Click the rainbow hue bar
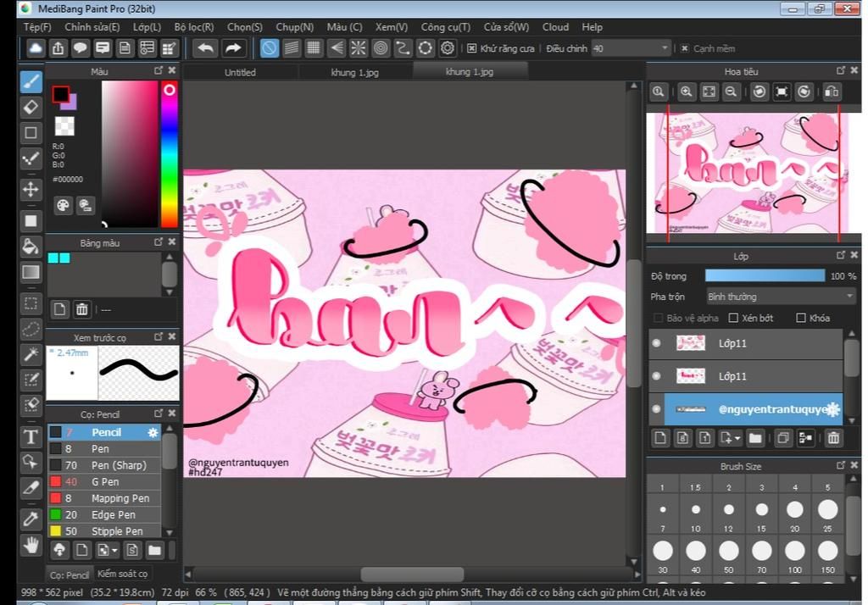This screenshot has width=868, height=605. coord(169,154)
